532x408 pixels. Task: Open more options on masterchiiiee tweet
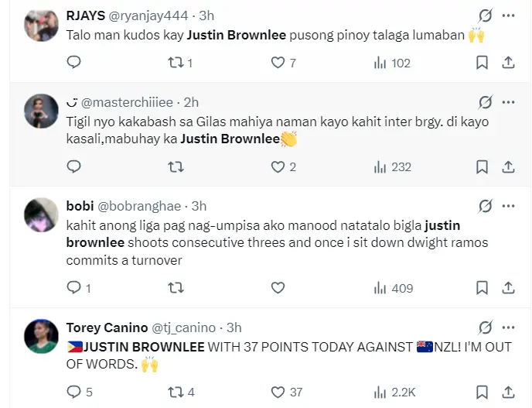[x=508, y=102]
